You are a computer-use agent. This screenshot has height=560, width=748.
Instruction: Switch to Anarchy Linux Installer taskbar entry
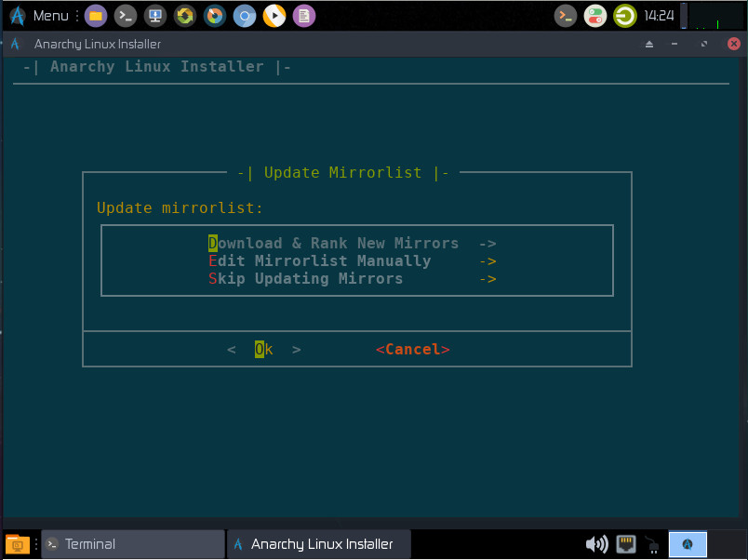pyautogui.click(x=319, y=544)
